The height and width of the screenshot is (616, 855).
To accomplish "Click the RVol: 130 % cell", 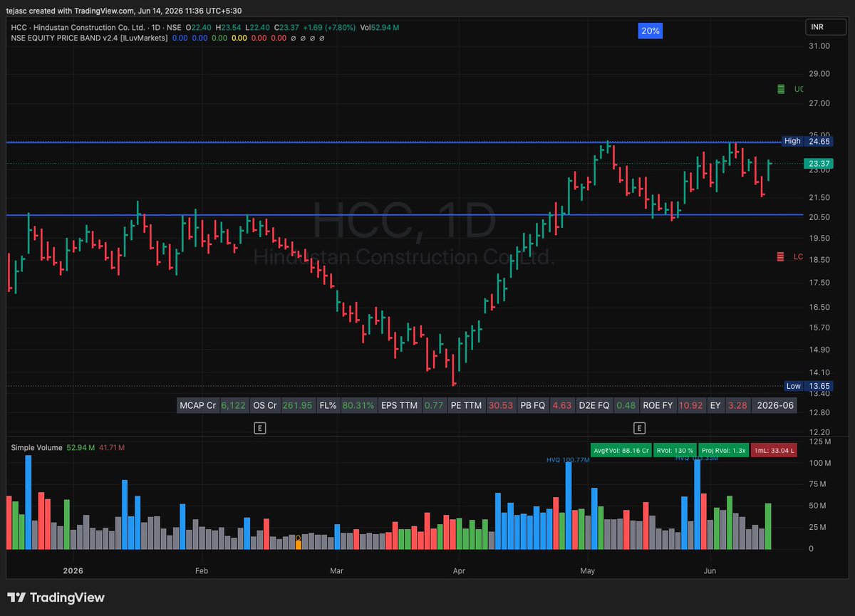I will click(x=673, y=450).
